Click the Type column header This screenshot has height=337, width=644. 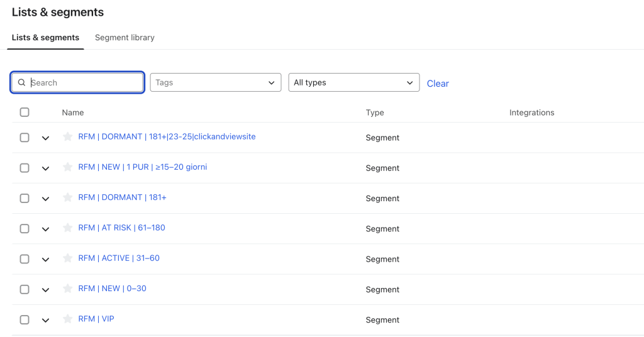375,113
